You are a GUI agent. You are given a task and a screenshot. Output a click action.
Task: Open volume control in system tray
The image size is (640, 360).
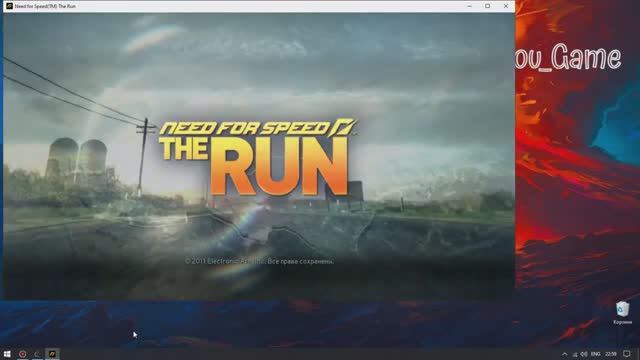coord(584,354)
